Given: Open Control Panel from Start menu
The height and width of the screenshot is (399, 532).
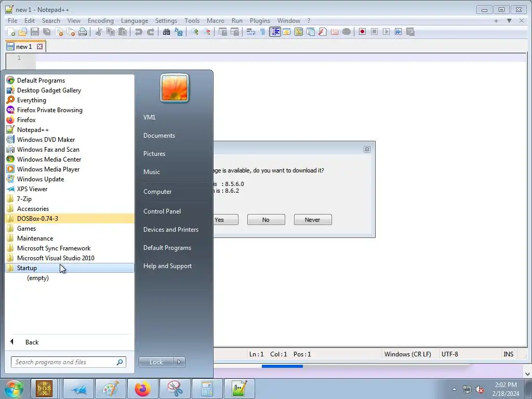Looking at the screenshot, I should (162, 211).
